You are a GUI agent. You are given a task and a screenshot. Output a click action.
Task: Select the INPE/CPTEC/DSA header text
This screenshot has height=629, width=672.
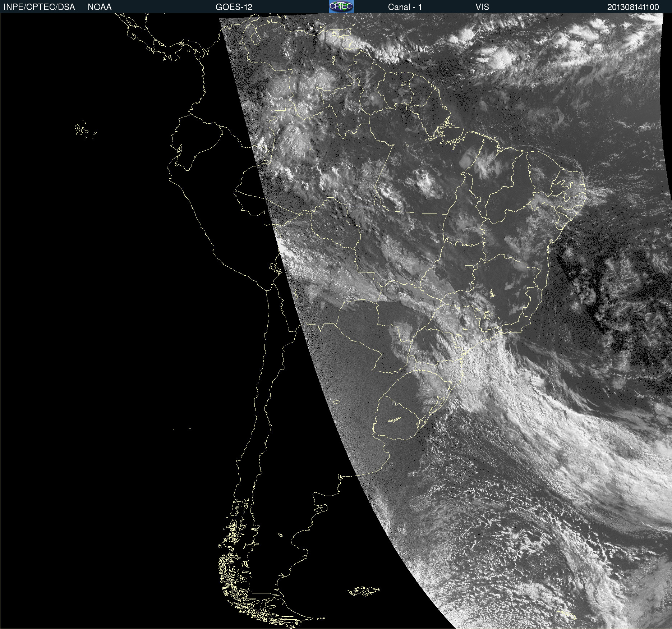(x=39, y=7)
